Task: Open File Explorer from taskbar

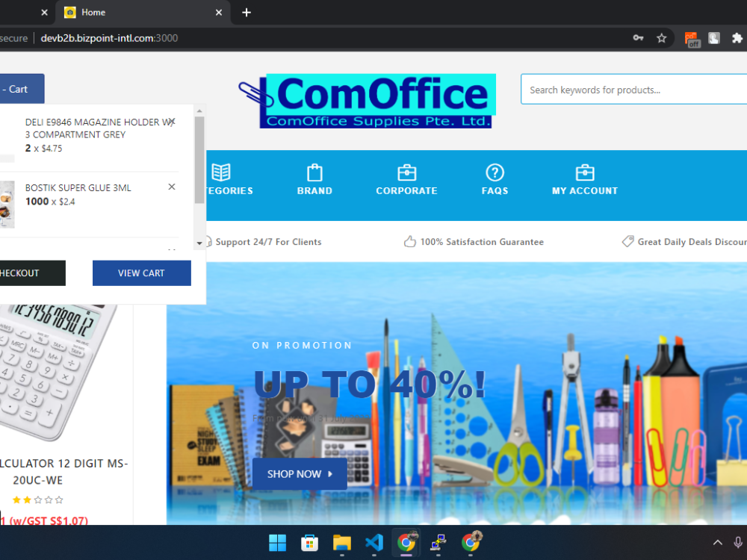Action: [341, 542]
